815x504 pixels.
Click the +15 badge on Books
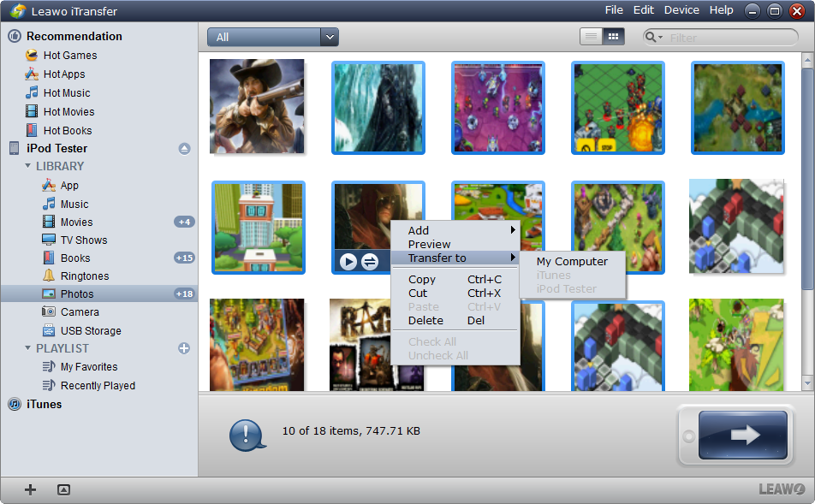184,258
